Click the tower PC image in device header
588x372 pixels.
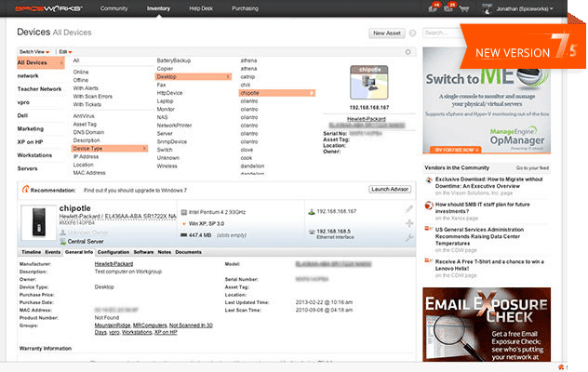point(38,222)
